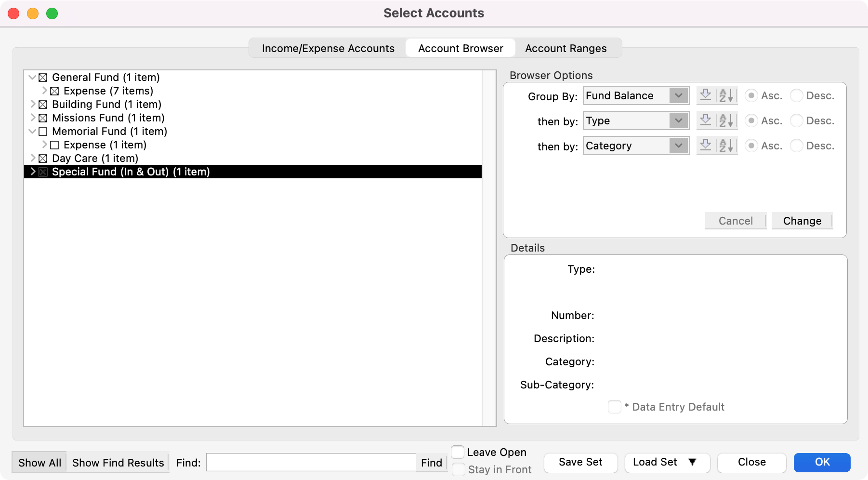
Task: Open the Fund Balance Group By dropdown
Action: pyautogui.click(x=635, y=95)
